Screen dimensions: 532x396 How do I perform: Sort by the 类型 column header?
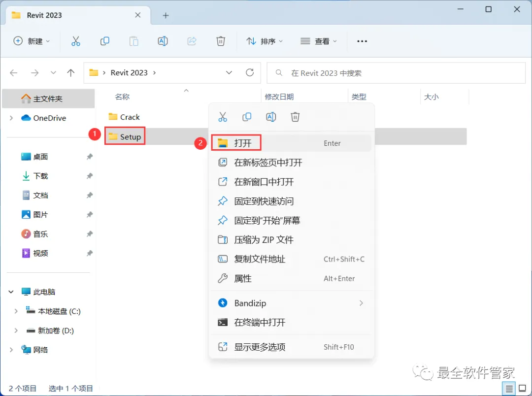tap(359, 97)
